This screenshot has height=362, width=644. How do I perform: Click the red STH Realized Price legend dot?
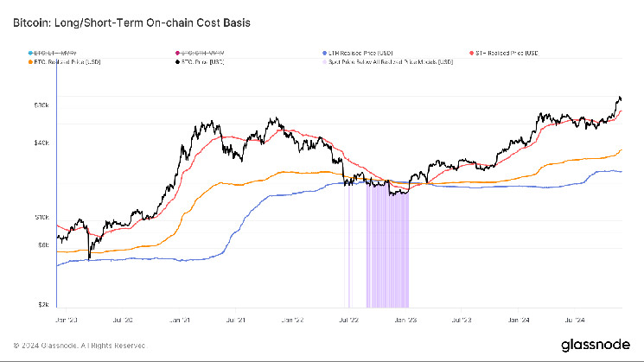tap(470, 54)
